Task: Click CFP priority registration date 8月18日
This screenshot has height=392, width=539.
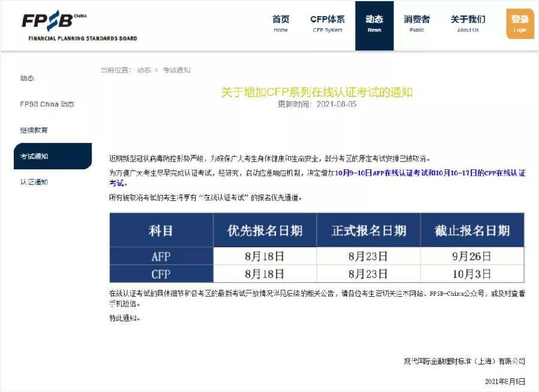Action: 265,274
